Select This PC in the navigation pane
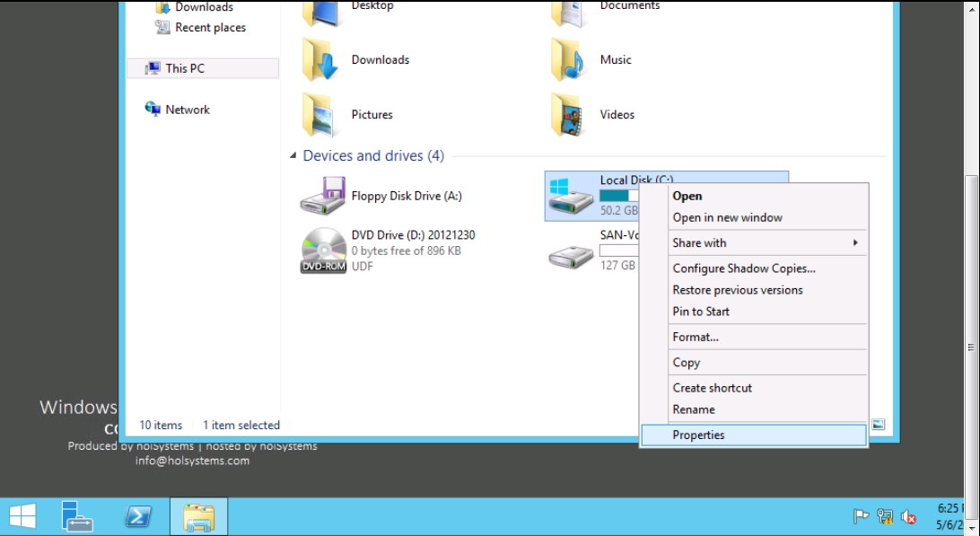This screenshot has width=980, height=536. 185,68
